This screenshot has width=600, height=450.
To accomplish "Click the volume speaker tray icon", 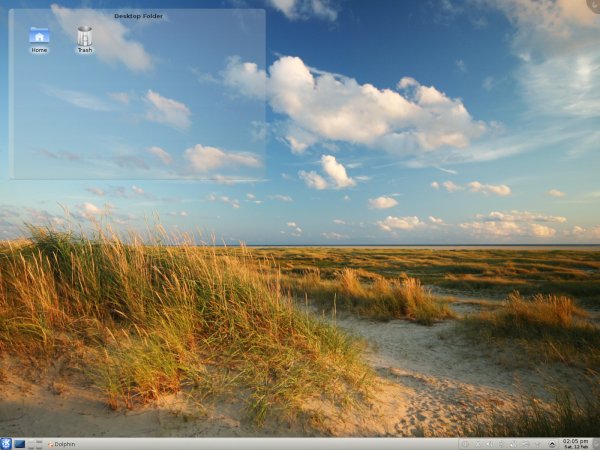I will [489, 444].
